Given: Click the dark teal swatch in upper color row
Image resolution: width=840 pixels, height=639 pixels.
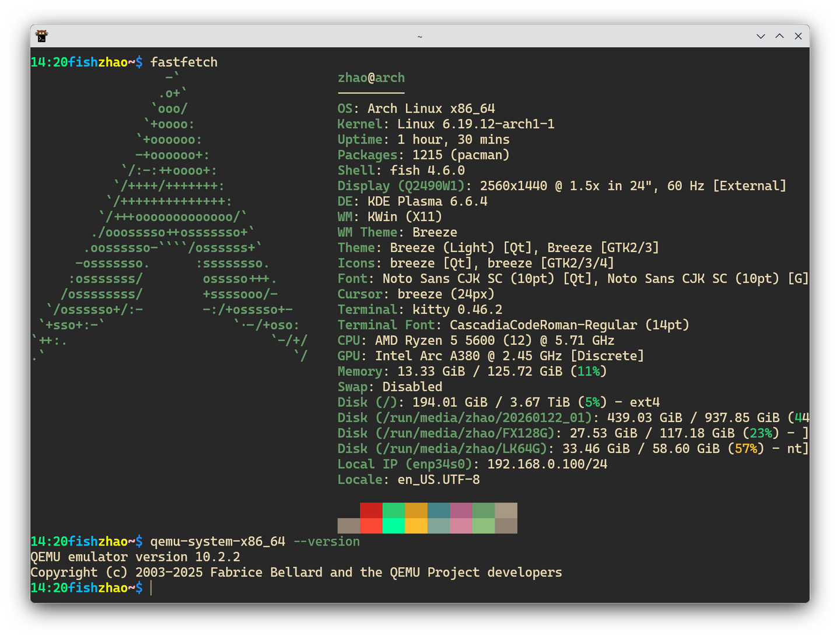Looking at the screenshot, I should click(439, 511).
